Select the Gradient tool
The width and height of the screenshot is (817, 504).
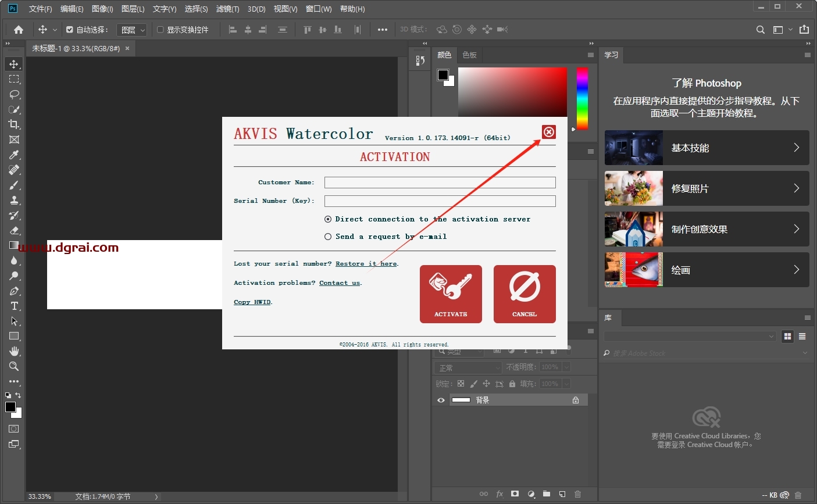14,245
